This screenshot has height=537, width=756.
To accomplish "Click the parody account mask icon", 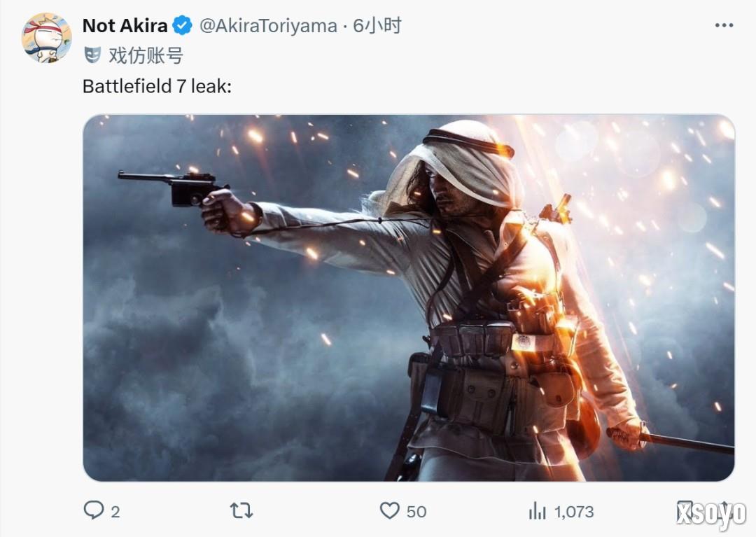I will 92,55.
